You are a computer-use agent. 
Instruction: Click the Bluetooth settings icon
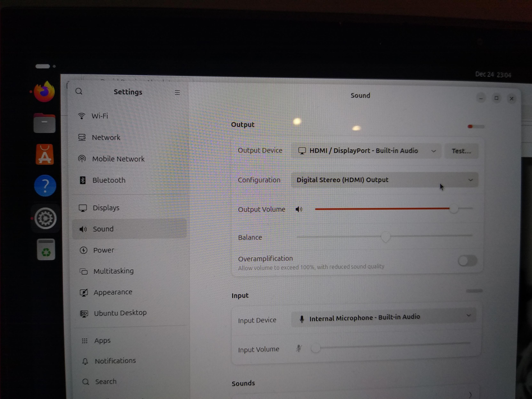click(83, 180)
